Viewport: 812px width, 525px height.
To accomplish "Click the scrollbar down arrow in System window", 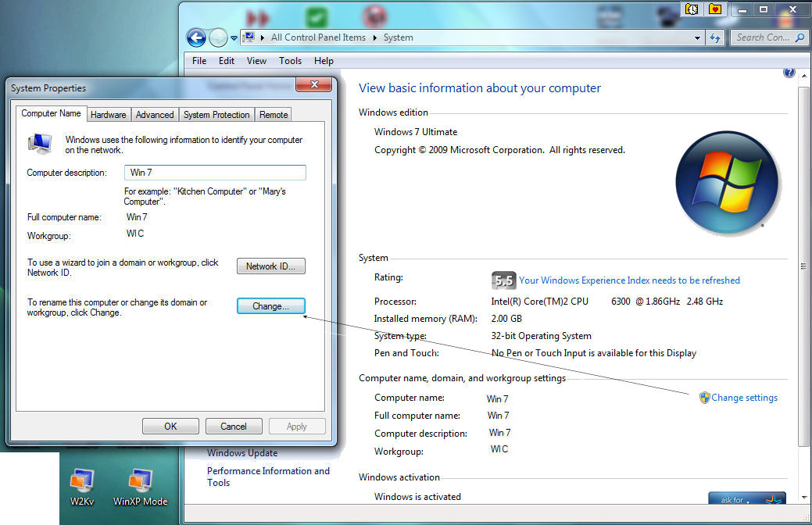I will (803, 497).
